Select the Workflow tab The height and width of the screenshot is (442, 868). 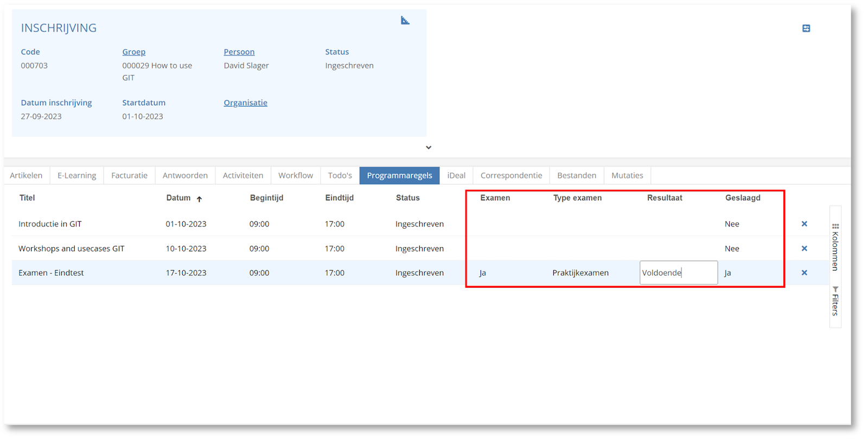295,175
